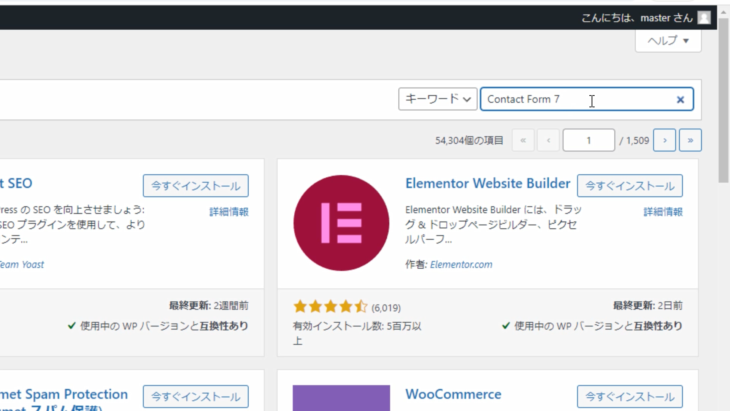Open the キーワード search type dropdown

(438, 99)
